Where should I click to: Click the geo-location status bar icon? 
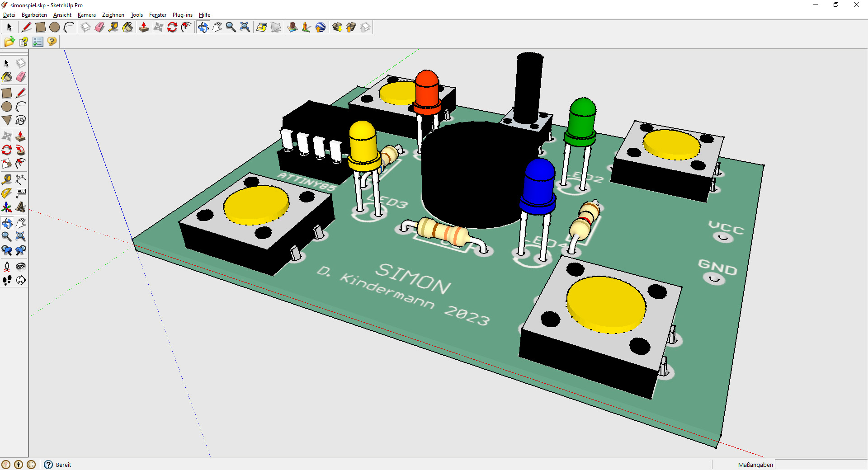[6, 465]
